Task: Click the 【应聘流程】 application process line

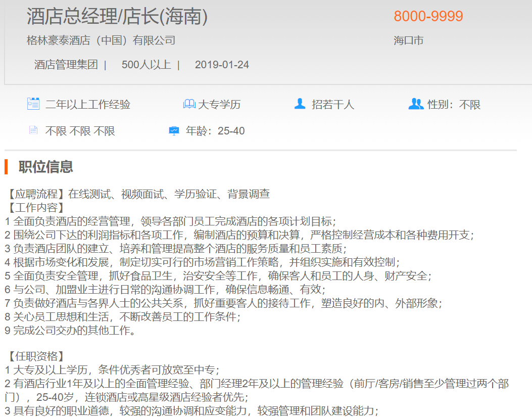Action: 137,194
